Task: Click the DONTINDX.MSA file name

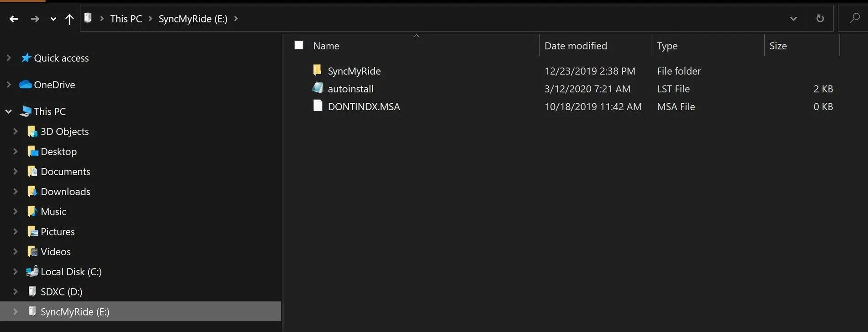Action: coord(364,107)
